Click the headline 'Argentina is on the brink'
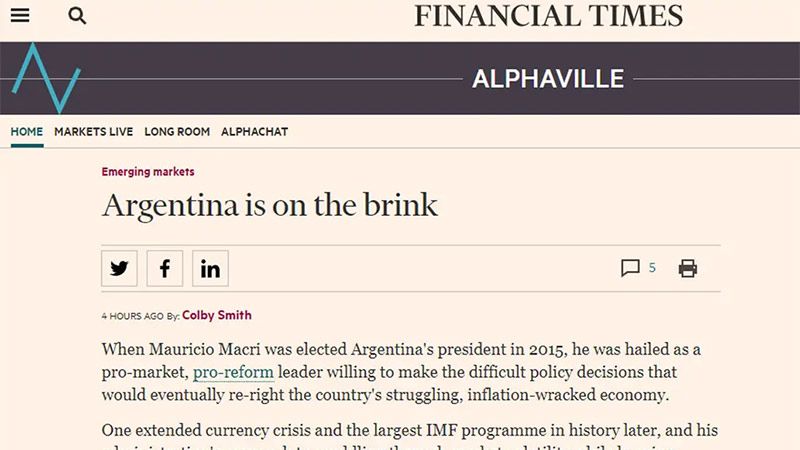The width and height of the screenshot is (800, 450). [x=270, y=205]
